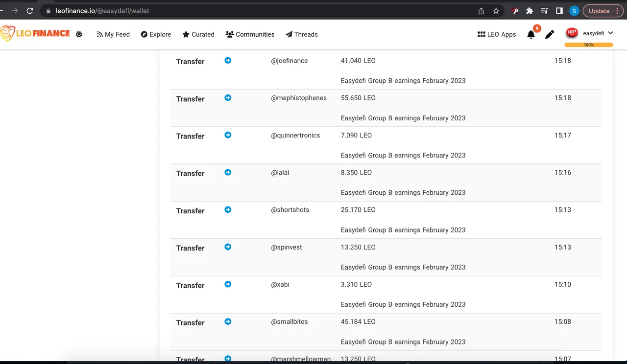This screenshot has height=364, width=627.
Task: Select the 25.170 LEO amount
Action: pos(358,209)
